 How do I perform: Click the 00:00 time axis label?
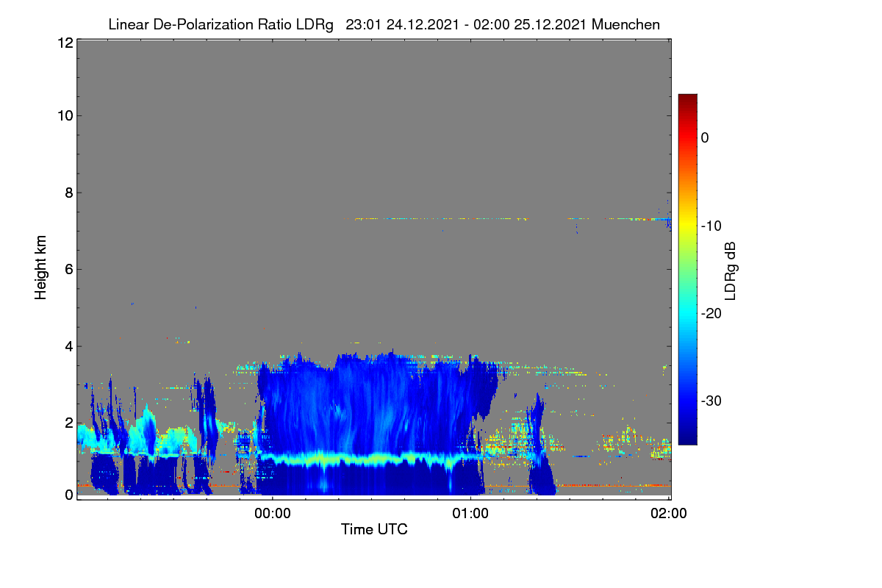273,514
